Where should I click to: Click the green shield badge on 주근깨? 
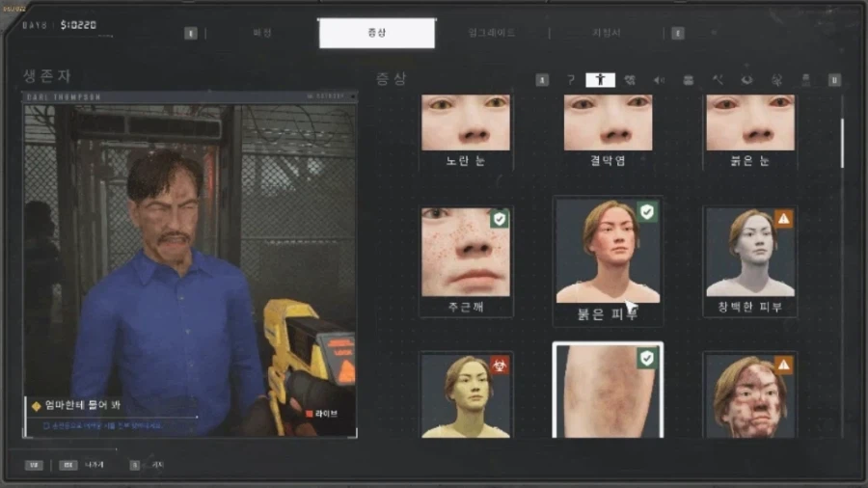[x=499, y=220]
